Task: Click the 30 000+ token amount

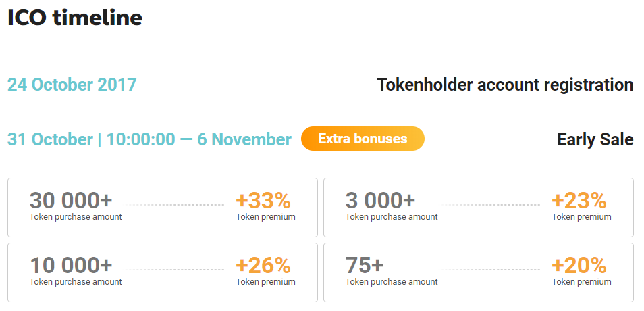Action: [71, 200]
